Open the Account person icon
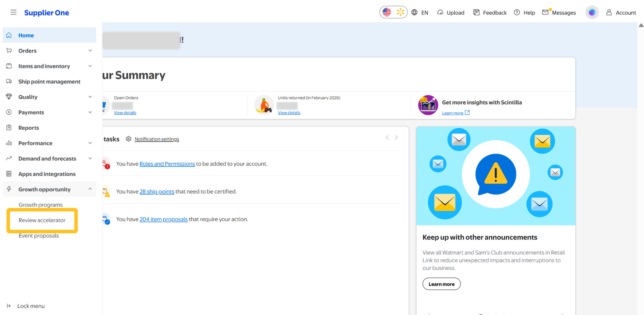 (x=609, y=12)
